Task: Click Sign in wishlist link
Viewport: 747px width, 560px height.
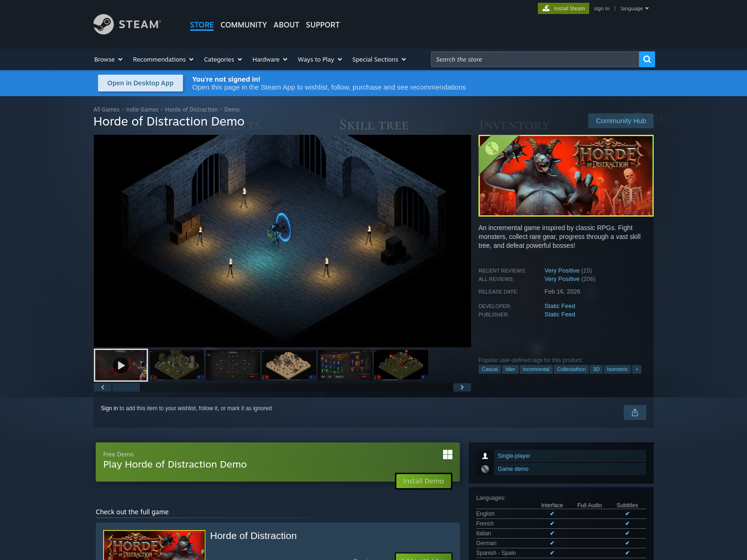Action: tap(109, 408)
